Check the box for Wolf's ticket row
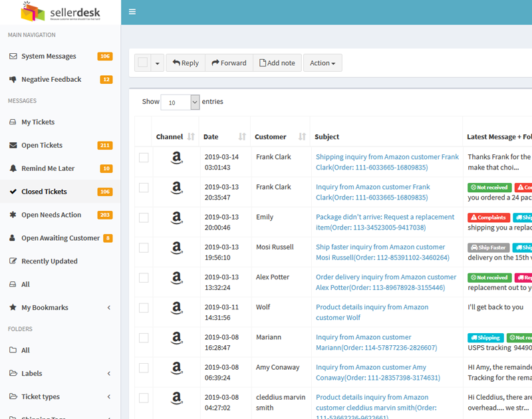The width and height of the screenshot is (532, 419). pos(144,307)
